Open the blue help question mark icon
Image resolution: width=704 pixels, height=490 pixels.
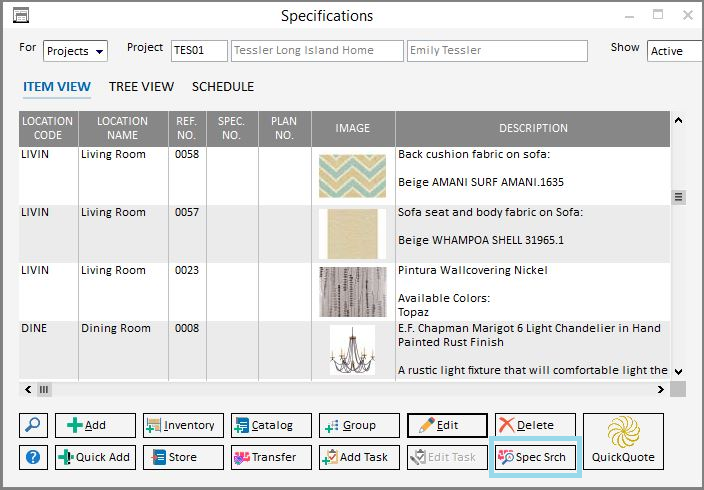click(x=33, y=457)
